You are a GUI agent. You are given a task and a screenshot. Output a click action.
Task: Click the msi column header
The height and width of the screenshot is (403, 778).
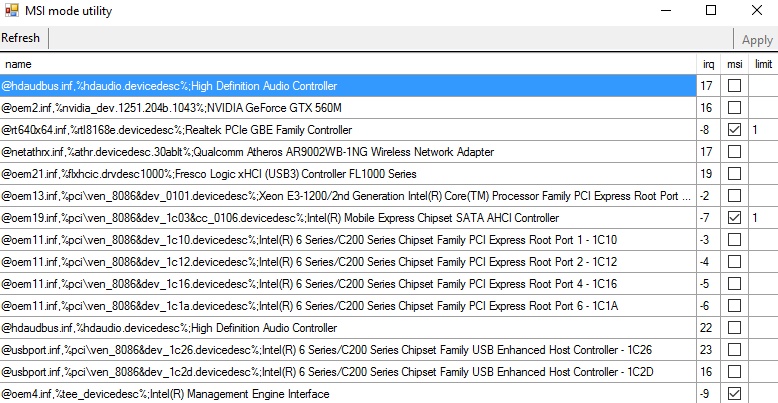click(x=734, y=64)
